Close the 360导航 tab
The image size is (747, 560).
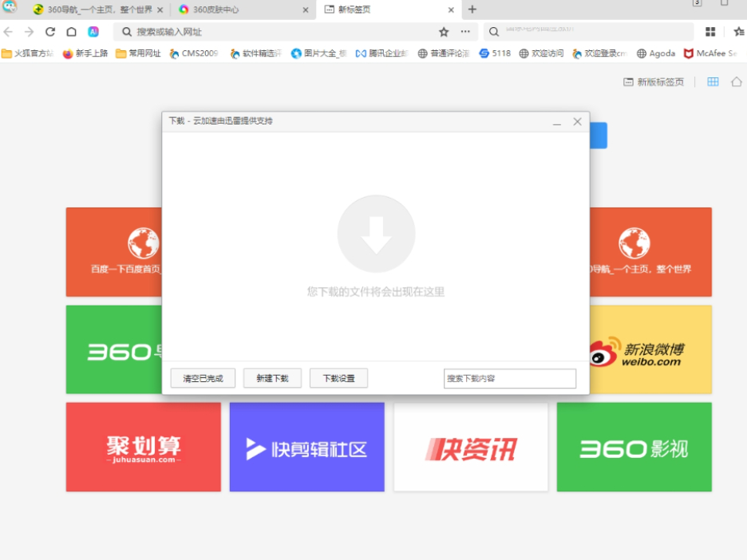[x=160, y=10]
